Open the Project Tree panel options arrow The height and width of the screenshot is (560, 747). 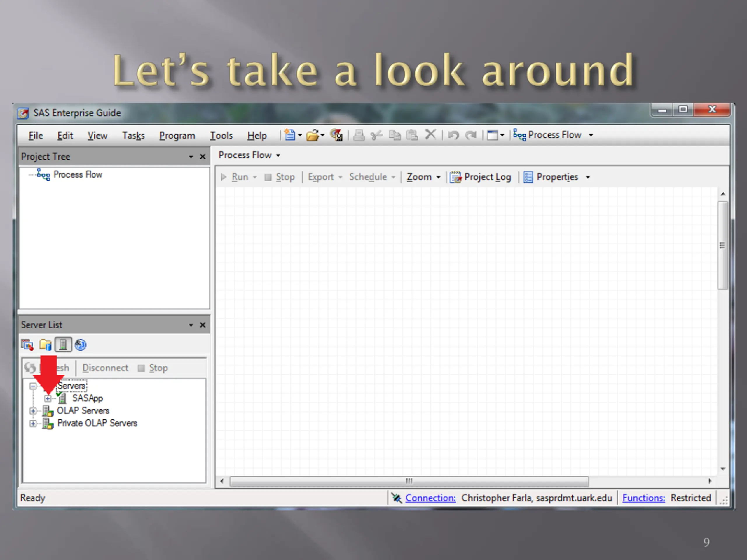191,157
